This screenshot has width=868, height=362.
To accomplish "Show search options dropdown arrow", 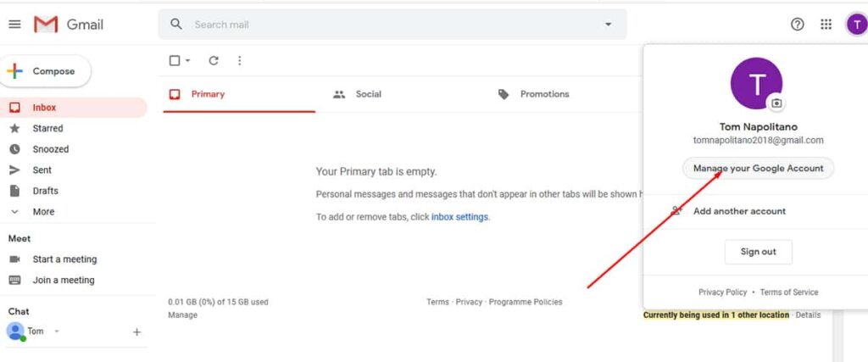I will [609, 25].
